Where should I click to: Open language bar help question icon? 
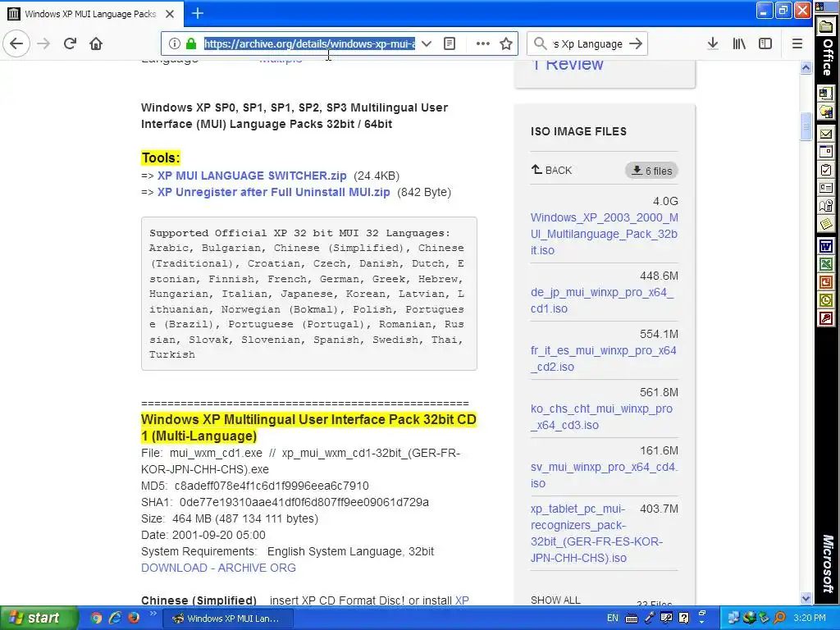coord(683,618)
